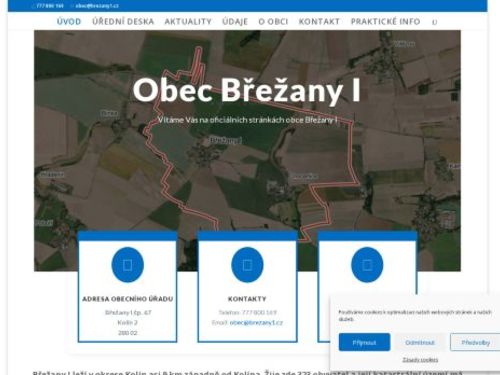Open the ÚVOD menu item
The height and width of the screenshot is (375, 500).
pos(69,22)
